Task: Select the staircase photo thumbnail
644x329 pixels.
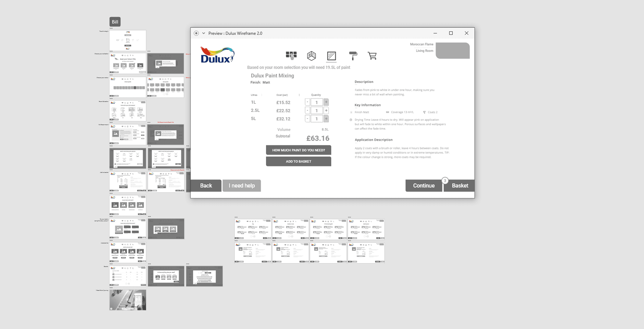Action: click(x=128, y=300)
